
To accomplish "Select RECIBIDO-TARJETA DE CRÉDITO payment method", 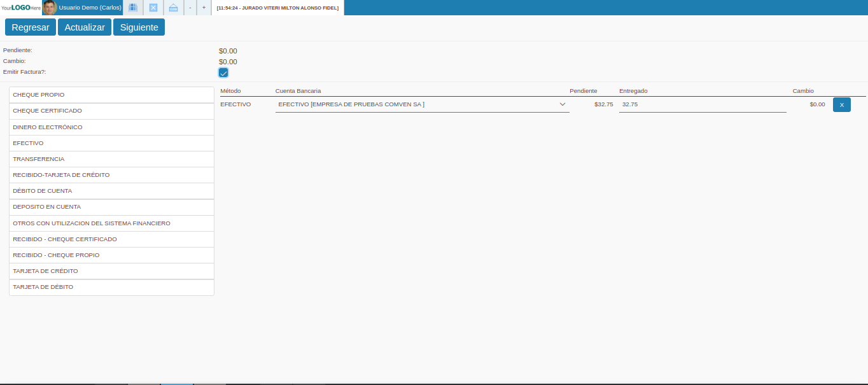I will pyautogui.click(x=111, y=175).
